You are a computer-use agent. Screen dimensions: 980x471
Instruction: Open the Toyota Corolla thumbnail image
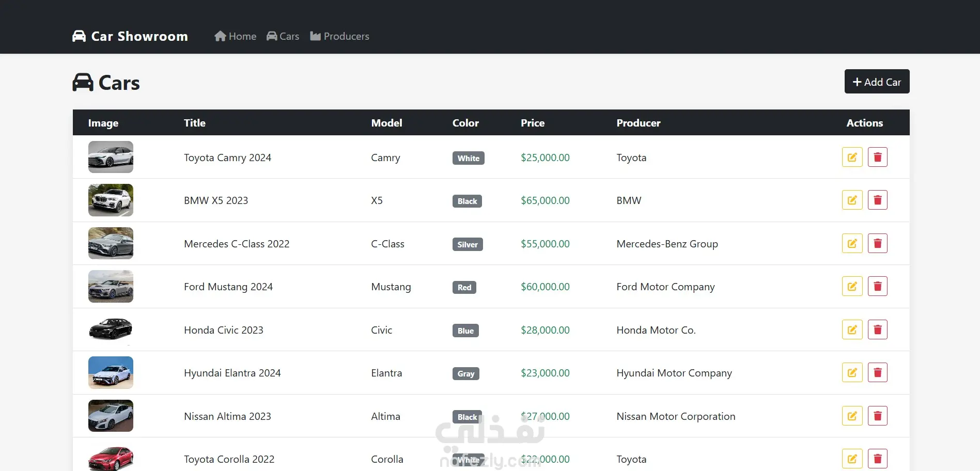point(111,458)
